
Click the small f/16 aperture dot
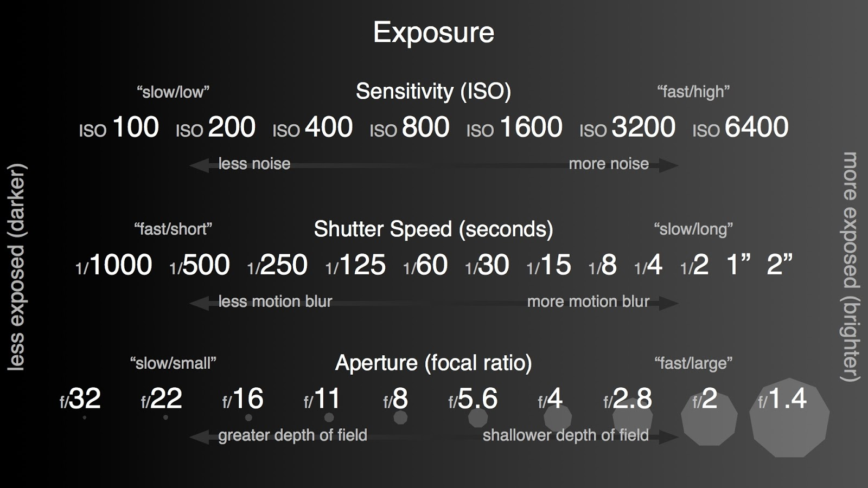[x=248, y=418]
